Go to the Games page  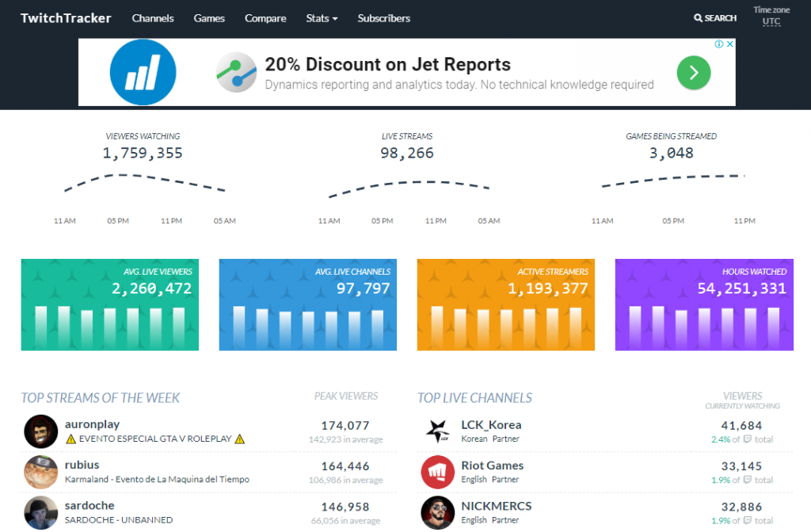209,18
